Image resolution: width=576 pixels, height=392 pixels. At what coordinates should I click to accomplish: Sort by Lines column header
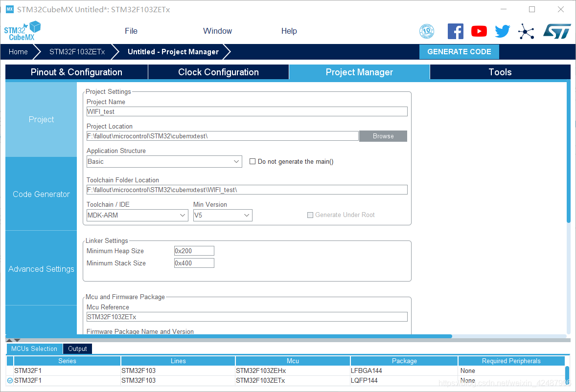click(178, 361)
